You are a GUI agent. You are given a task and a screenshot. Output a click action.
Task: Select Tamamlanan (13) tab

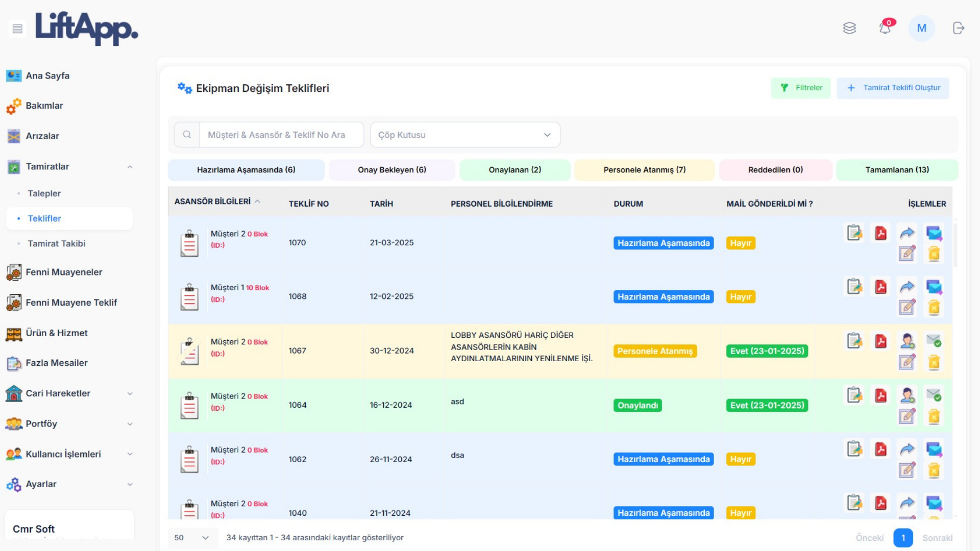pos(897,170)
